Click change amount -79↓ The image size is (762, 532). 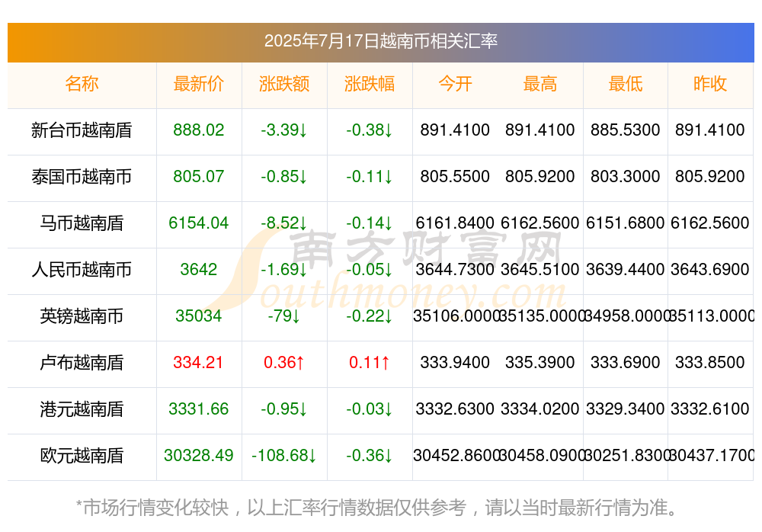pyautogui.click(x=284, y=316)
